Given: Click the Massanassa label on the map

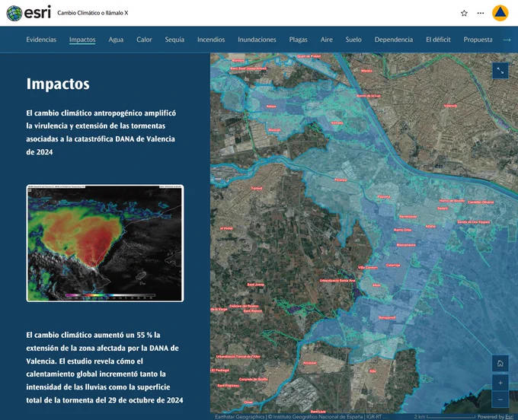Looking at the screenshot, I should coord(406,245).
